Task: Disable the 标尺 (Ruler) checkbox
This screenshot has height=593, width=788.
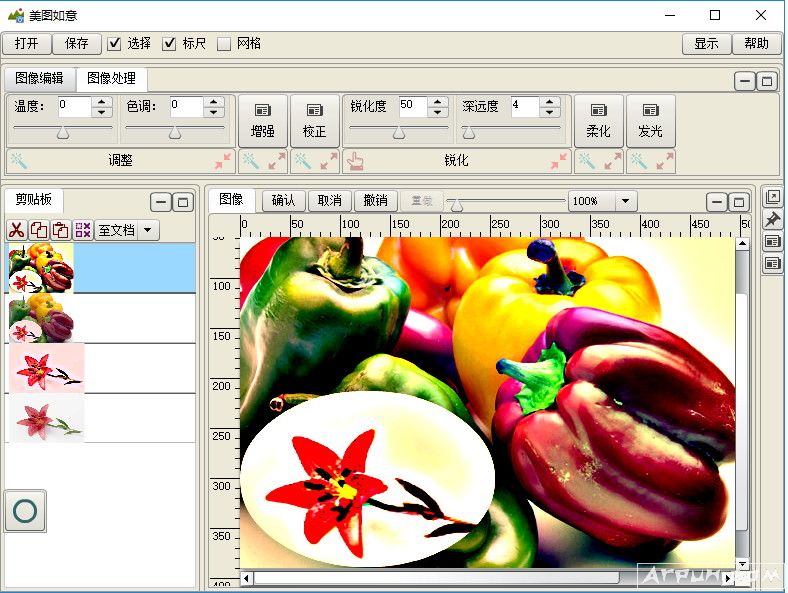Action: point(169,43)
